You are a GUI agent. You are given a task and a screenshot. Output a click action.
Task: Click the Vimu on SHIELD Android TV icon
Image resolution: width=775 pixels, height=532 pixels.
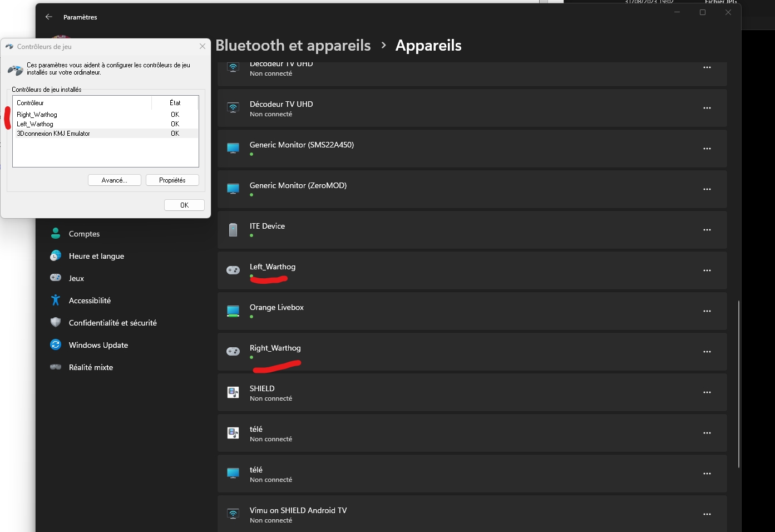233,514
